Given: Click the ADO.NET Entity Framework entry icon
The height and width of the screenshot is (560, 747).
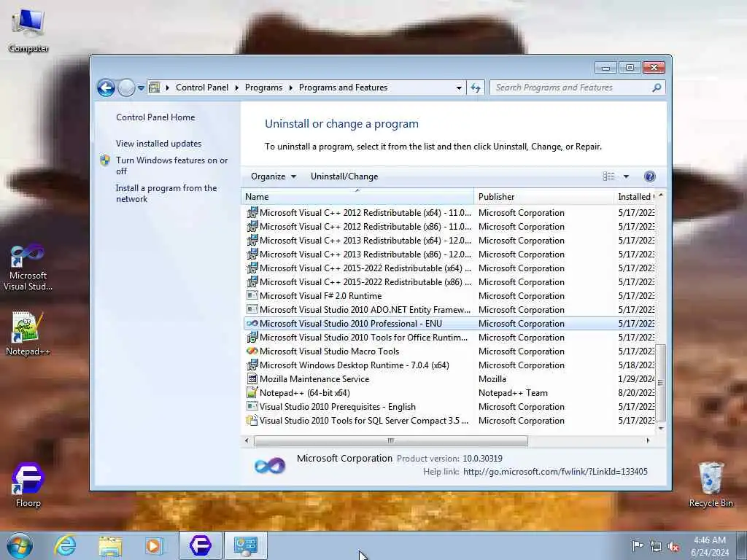Looking at the screenshot, I should 252,309.
